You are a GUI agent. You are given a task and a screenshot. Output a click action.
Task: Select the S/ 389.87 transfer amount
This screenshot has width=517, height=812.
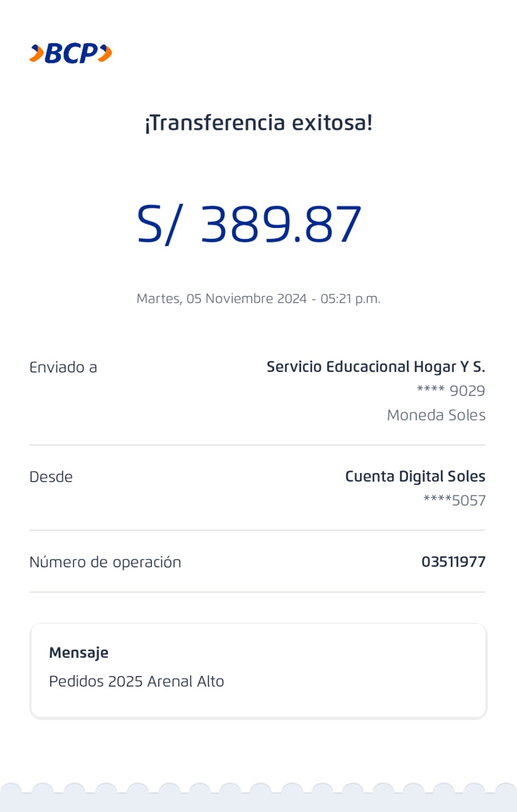click(249, 224)
